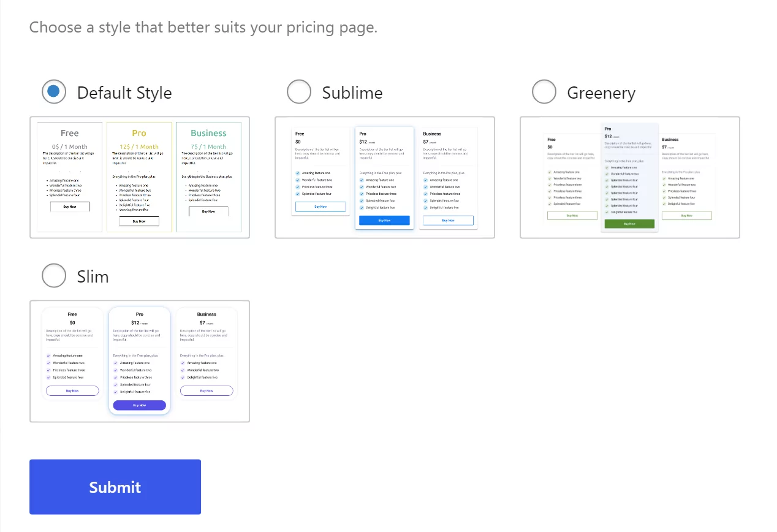Pick the Greenery radio button

point(544,92)
